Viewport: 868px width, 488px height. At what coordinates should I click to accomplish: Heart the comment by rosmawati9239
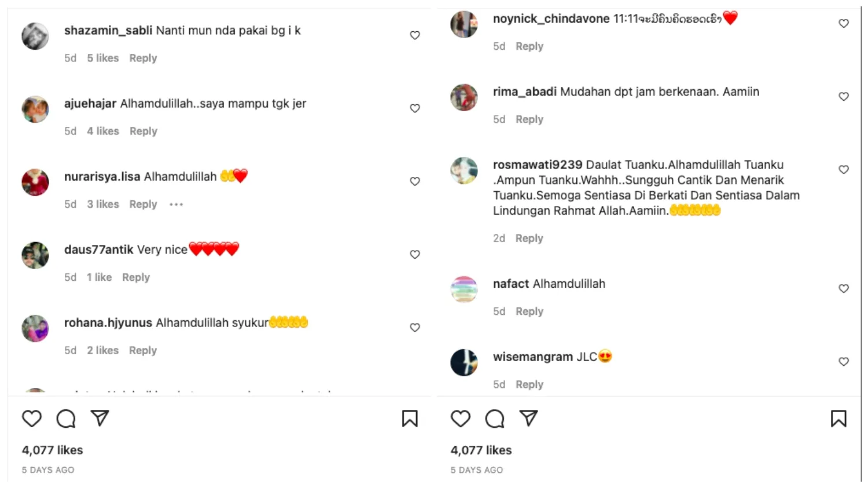(844, 170)
